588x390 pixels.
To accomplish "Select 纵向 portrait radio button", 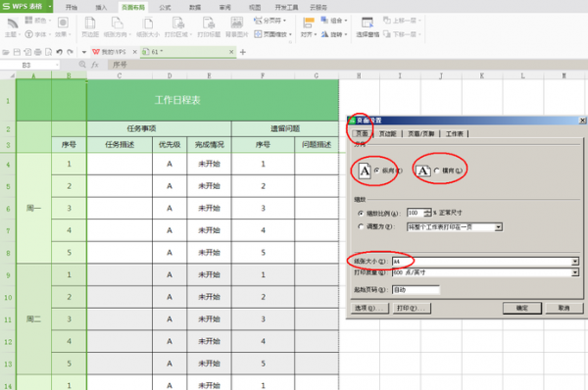I will pos(377,171).
